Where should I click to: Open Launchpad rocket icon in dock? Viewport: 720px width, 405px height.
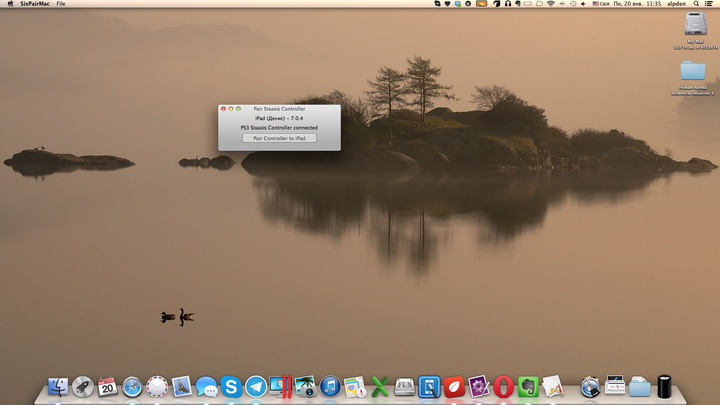83,387
